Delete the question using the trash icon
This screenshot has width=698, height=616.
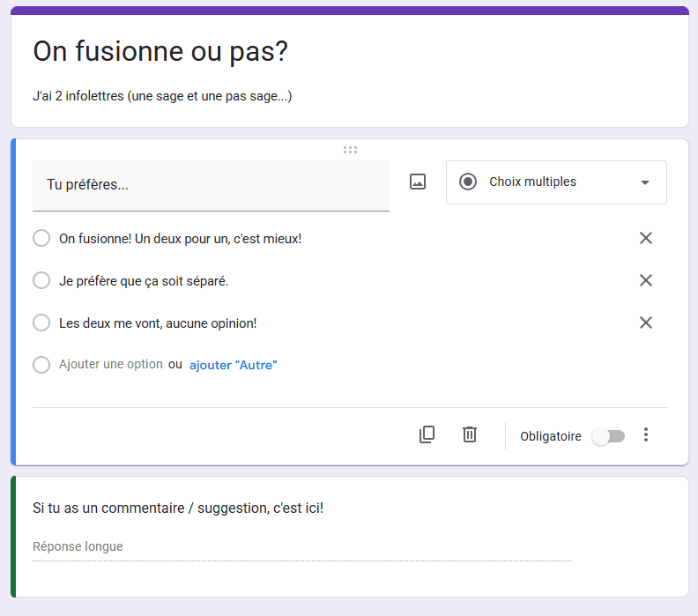[x=470, y=434]
